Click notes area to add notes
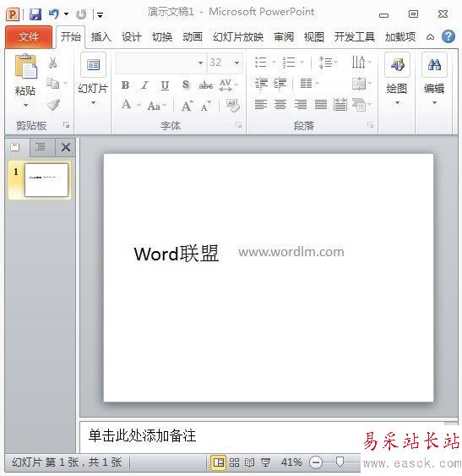The height and width of the screenshot is (476, 462). pyautogui.click(x=142, y=435)
